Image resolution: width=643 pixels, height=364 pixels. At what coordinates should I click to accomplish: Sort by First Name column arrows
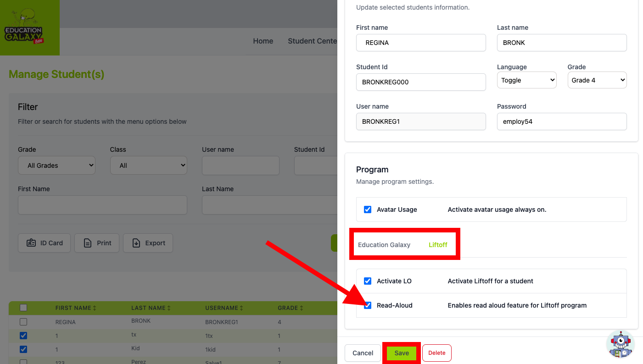(x=95, y=308)
